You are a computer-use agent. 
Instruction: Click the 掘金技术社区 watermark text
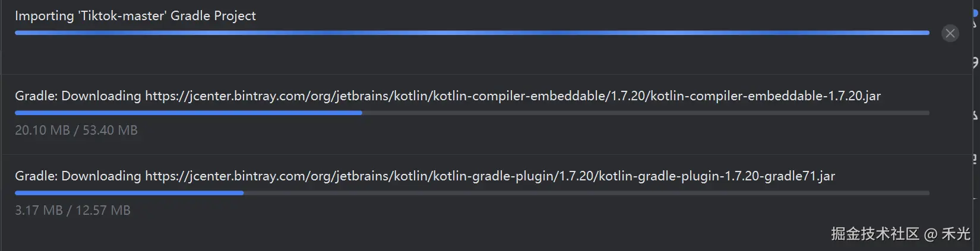874,234
